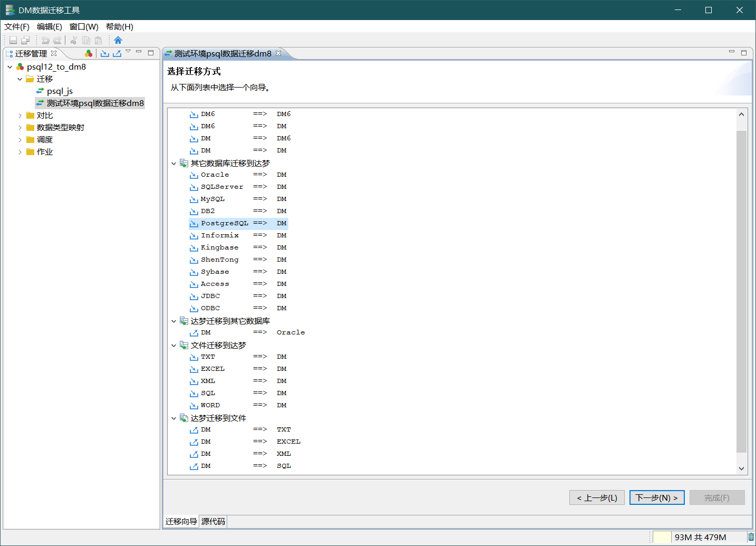Viewport: 756px width, 546px height.
Task: Click the Redo toolbar icon
Action: pyautogui.click(x=57, y=41)
